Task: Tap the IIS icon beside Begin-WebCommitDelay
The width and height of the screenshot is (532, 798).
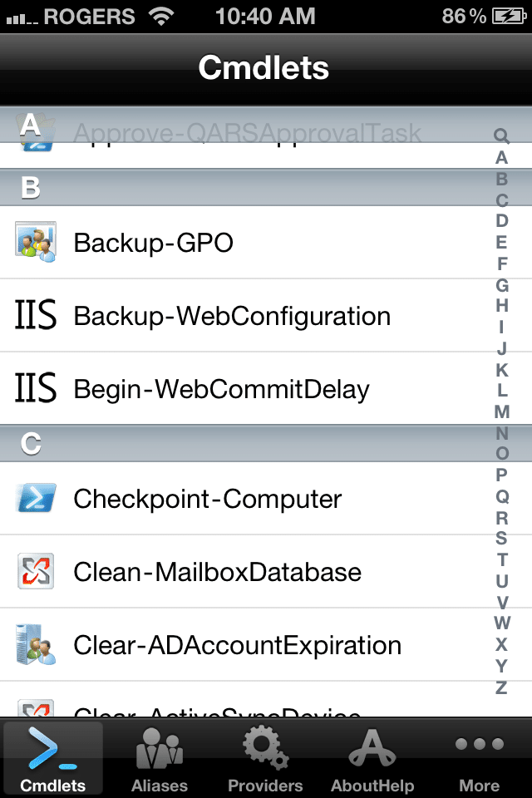Action: 36,389
